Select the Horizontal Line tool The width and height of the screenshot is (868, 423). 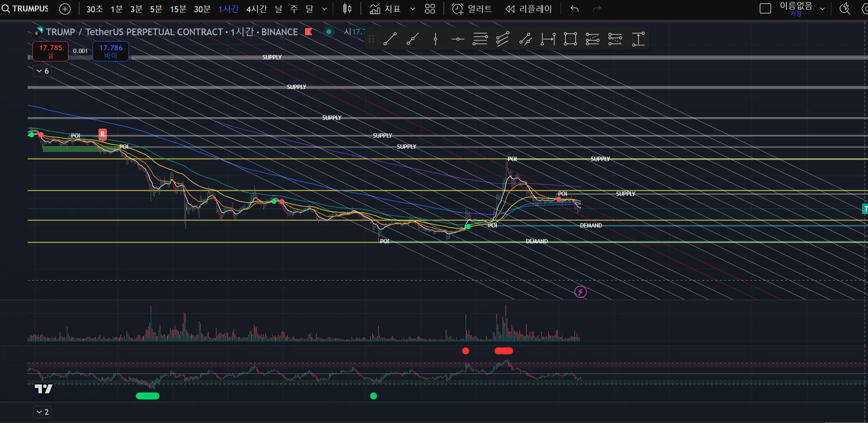458,39
